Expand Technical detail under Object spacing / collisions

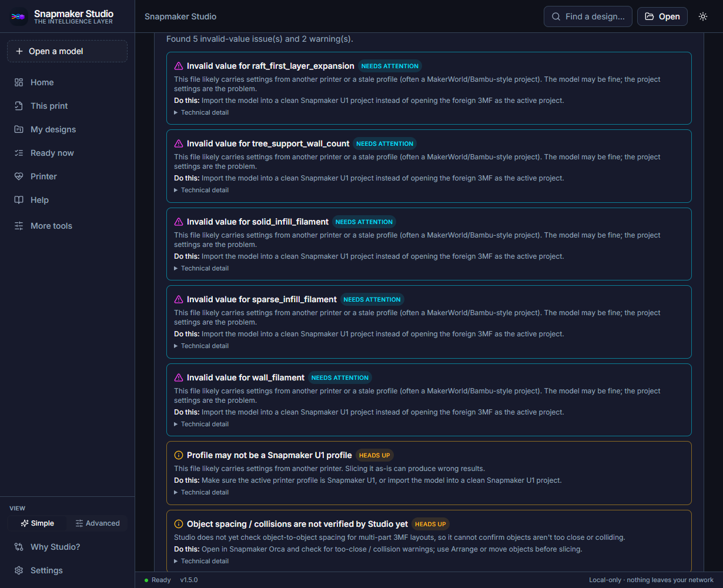pos(202,561)
